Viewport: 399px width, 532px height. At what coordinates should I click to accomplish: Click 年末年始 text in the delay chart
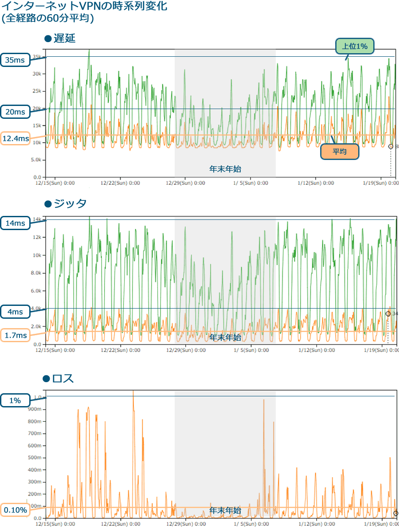pyautogui.click(x=225, y=169)
